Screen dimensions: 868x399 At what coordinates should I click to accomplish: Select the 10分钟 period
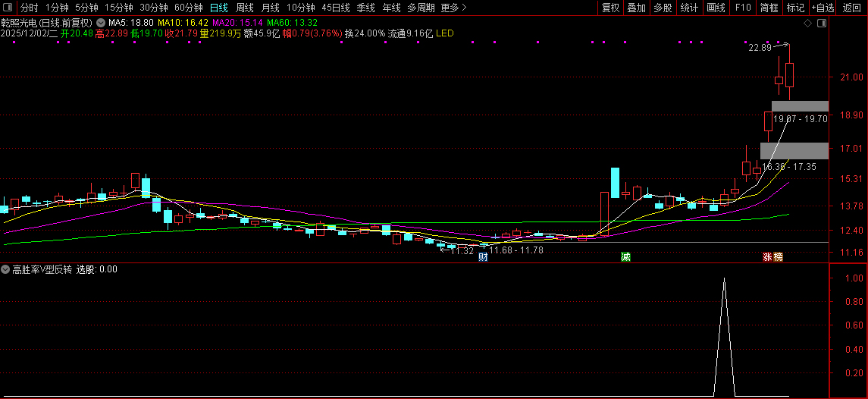pyautogui.click(x=301, y=8)
